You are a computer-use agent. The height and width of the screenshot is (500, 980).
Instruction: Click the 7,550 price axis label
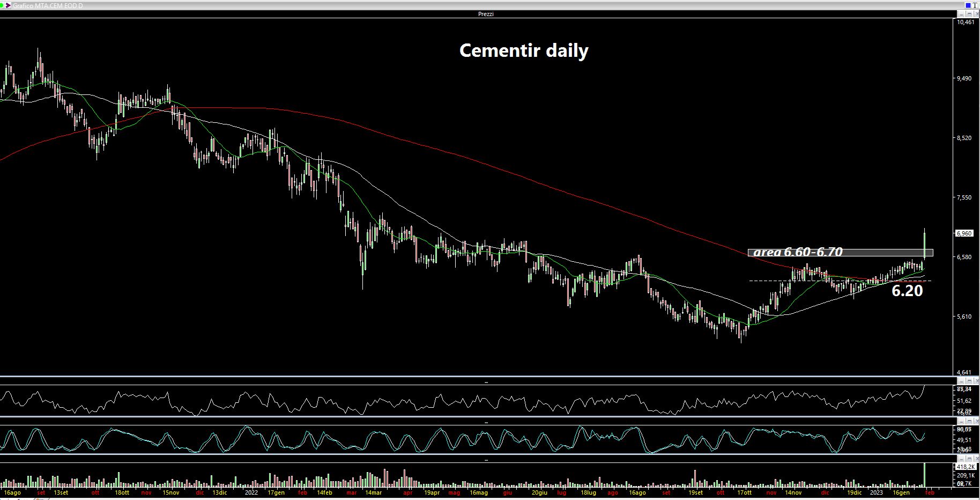964,197
